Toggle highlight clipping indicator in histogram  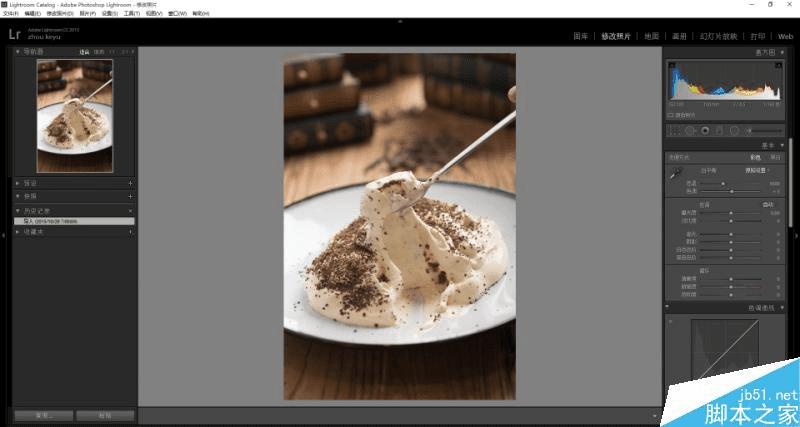point(779,65)
